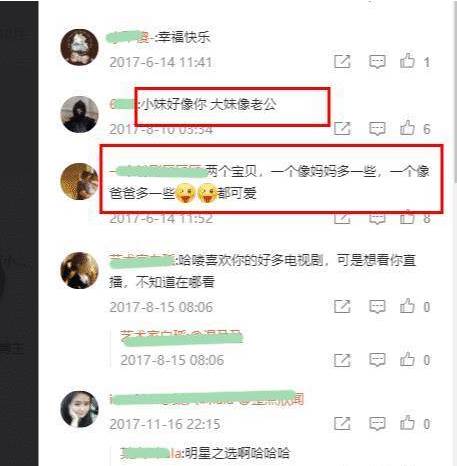Viewport: 457px width, 466px height.
Task: Open username link of 明星之选 reply
Action: tap(151, 453)
